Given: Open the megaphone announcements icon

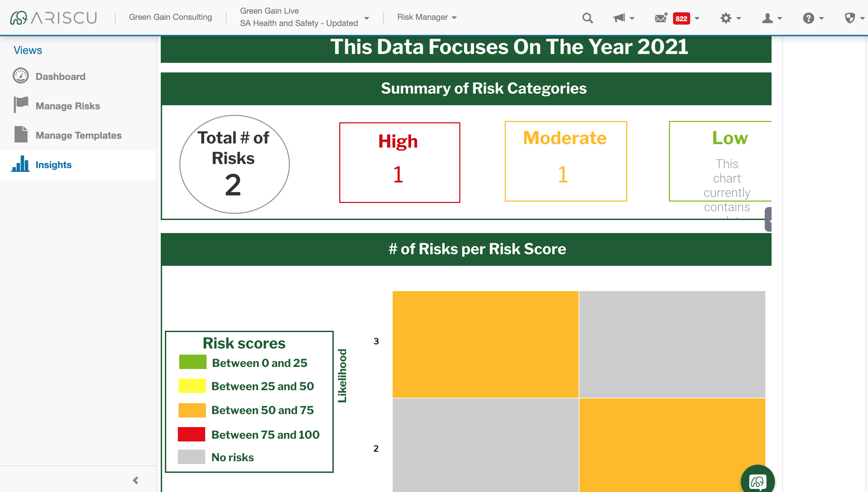Looking at the screenshot, I should click(619, 18).
